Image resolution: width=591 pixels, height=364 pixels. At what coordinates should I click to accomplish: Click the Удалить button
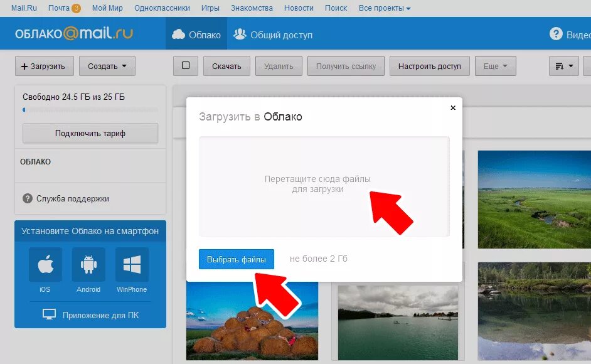click(279, 66)
